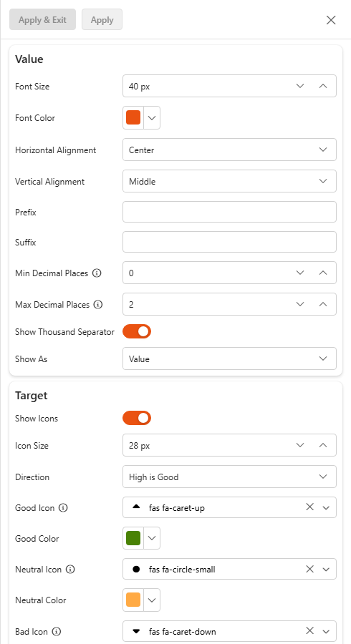
Task: Open the Direction High is Good dropdown
Action: click(x=229, y=477)
